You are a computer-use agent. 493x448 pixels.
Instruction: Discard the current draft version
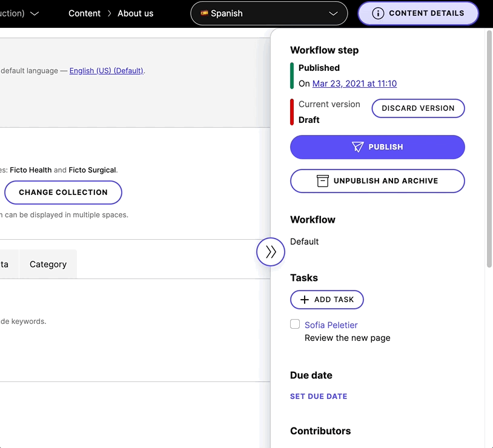(418, 108)
